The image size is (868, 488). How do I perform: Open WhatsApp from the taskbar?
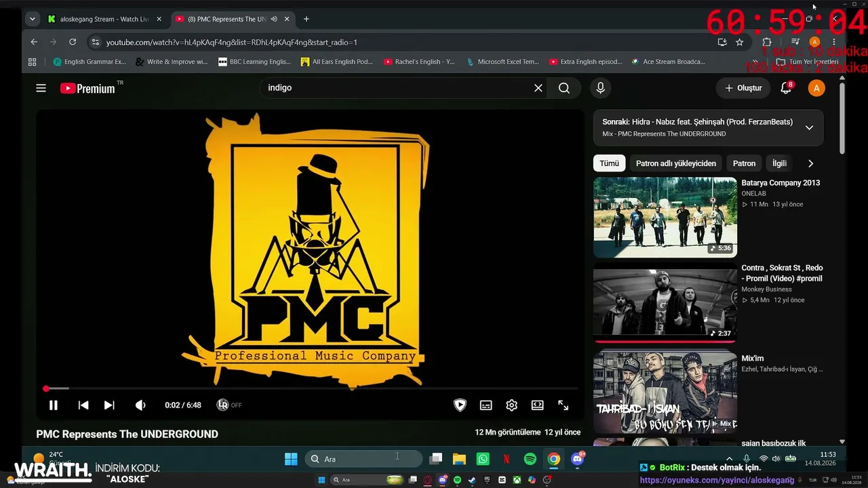(x=483, y=459)
